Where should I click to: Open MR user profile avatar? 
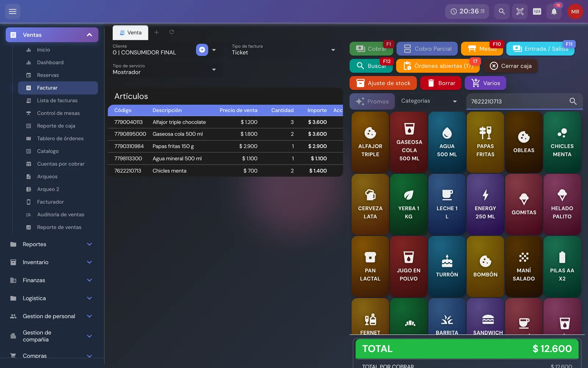(x=575, y=11)
